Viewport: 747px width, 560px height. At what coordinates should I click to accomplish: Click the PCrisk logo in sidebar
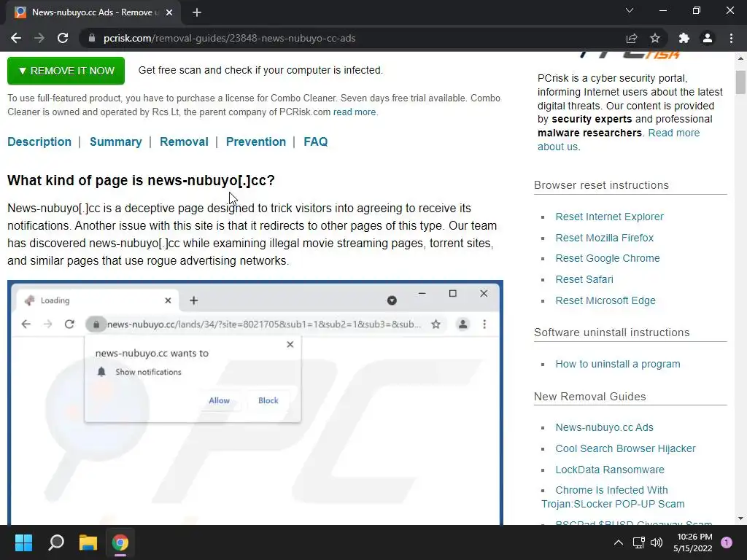point(630,55)
